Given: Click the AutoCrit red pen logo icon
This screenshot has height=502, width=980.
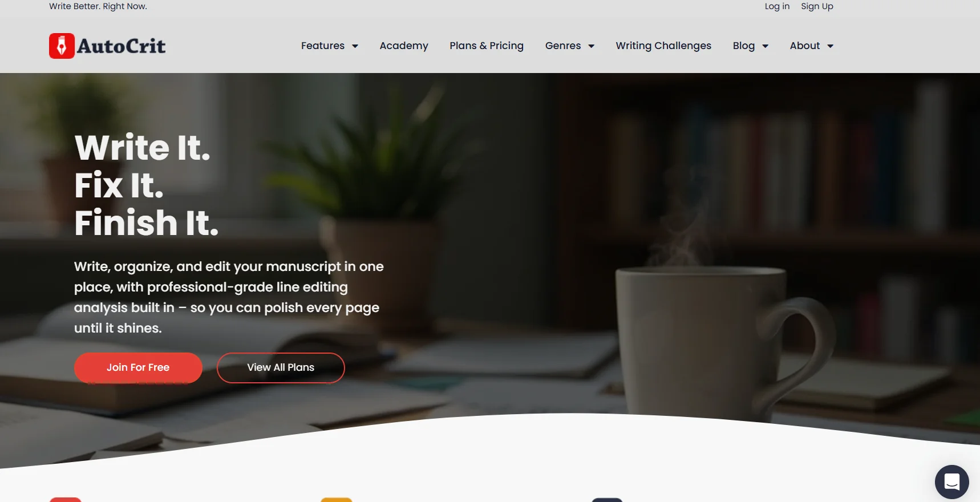Looking at the screenshot, I should [x=62, y=46].
